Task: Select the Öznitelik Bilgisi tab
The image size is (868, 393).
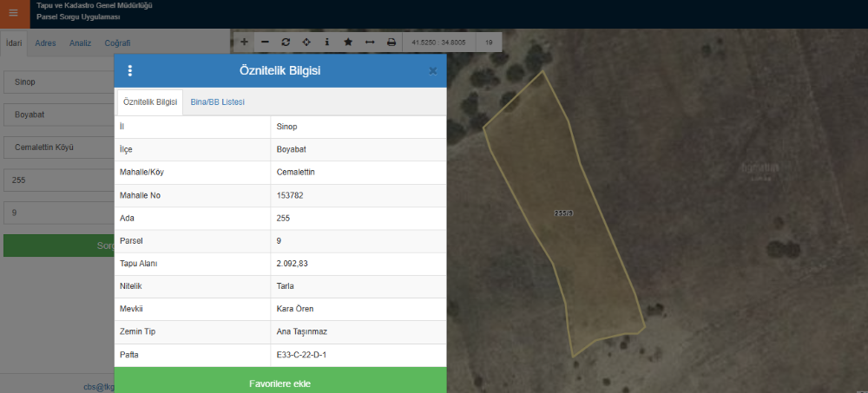Action: 150,102
